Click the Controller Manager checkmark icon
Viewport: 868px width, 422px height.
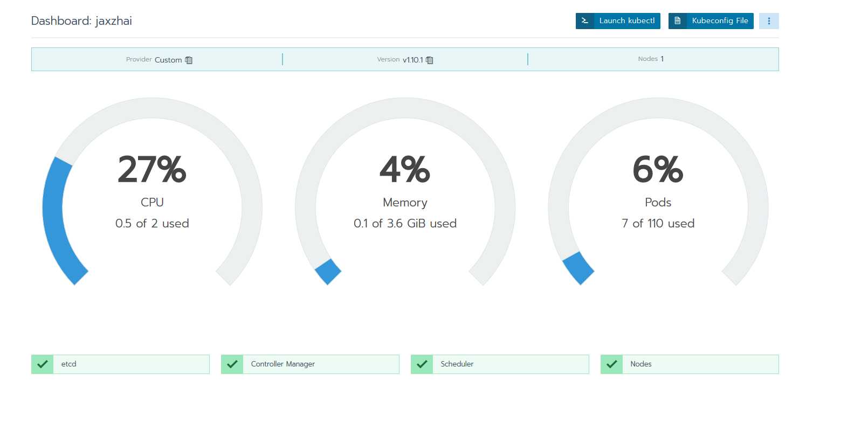(x=232, y=364)
